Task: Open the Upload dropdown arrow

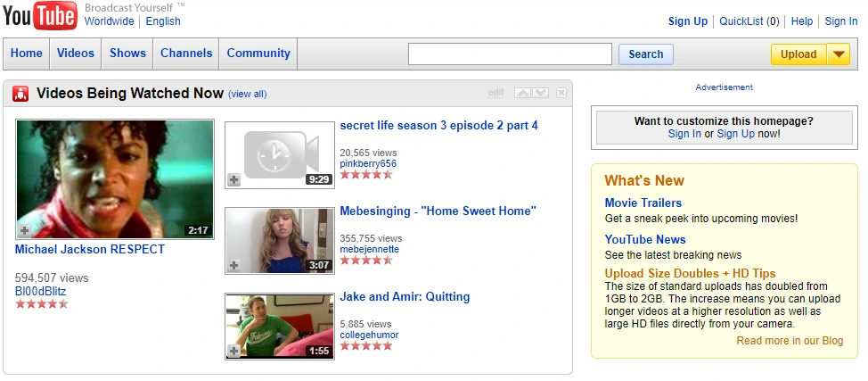Action: click(x=839, y=54)
